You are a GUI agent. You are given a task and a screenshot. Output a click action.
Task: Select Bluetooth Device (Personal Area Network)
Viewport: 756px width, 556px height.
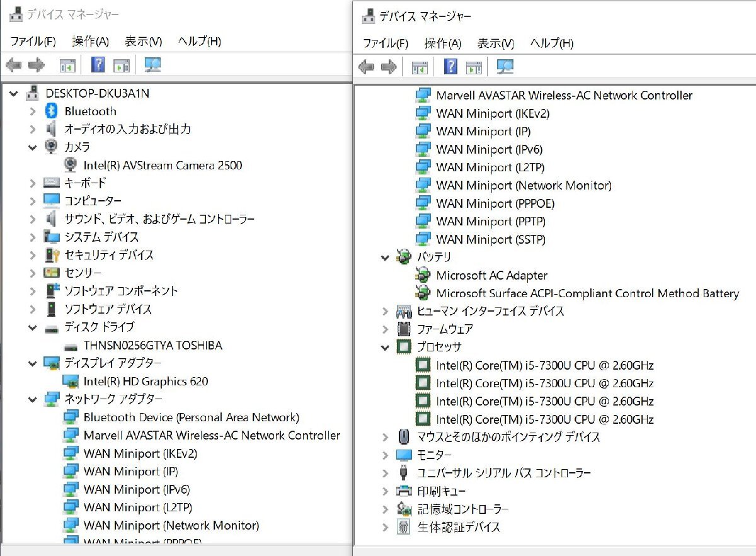coord(191,417)
